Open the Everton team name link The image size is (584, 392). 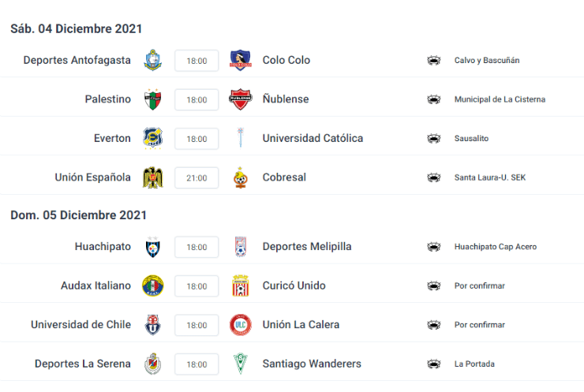click(x=112, y=138)
